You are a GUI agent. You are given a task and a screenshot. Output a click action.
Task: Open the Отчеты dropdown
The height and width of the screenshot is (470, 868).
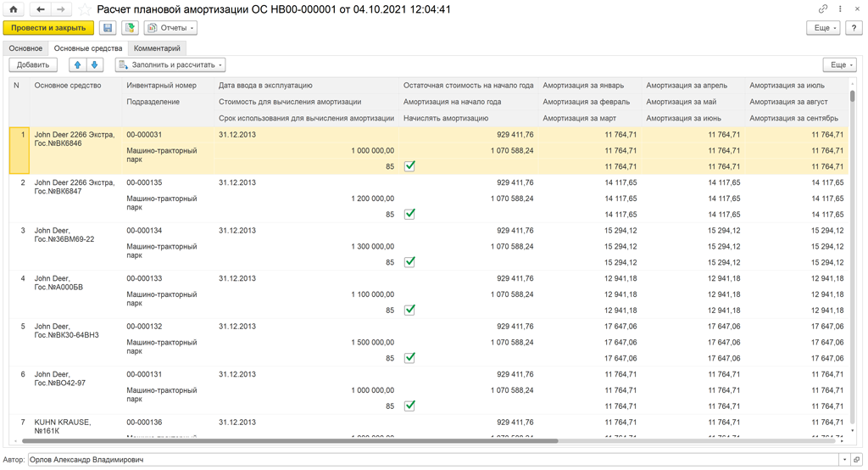[170, 28]
